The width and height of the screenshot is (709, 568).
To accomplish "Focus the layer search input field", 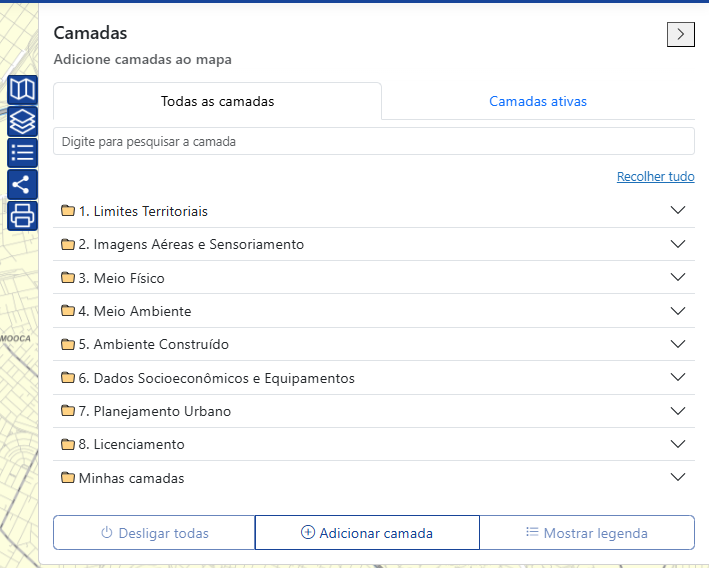I will [374, 141].
